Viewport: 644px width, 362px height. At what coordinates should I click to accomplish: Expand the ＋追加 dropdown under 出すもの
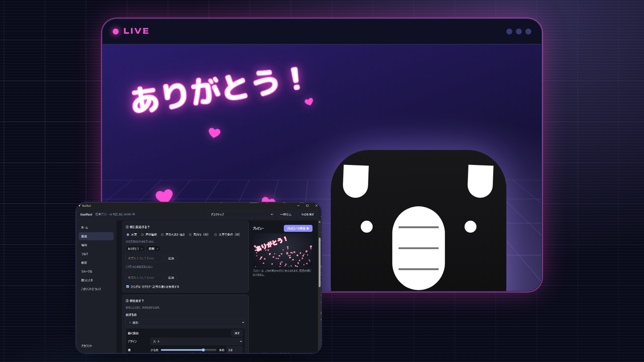click(x=185, y=322)
